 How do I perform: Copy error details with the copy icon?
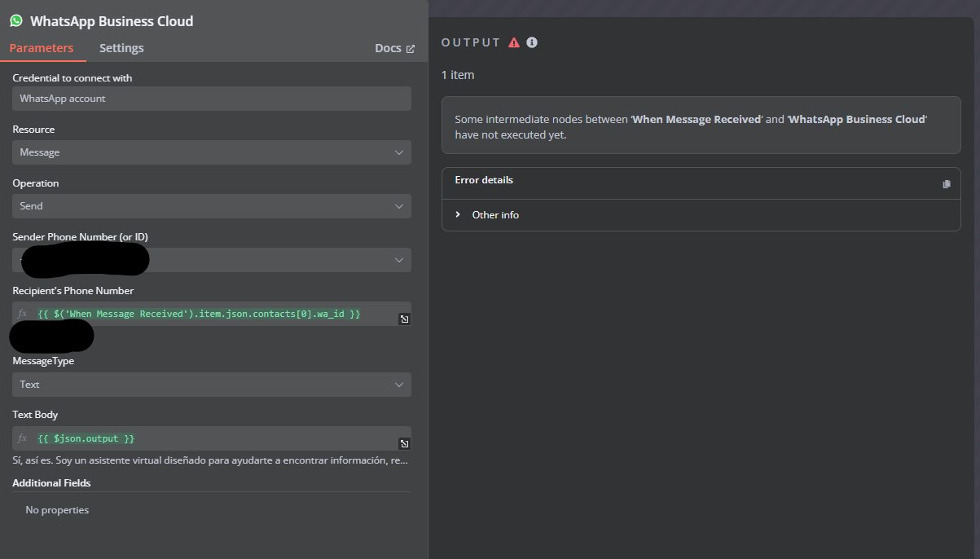[x=947, y=184]
